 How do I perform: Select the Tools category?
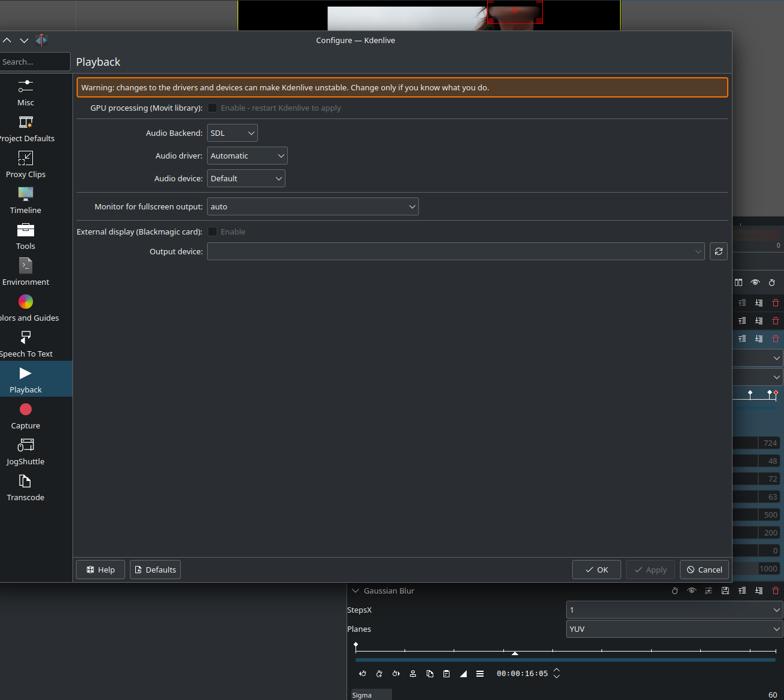26,236
